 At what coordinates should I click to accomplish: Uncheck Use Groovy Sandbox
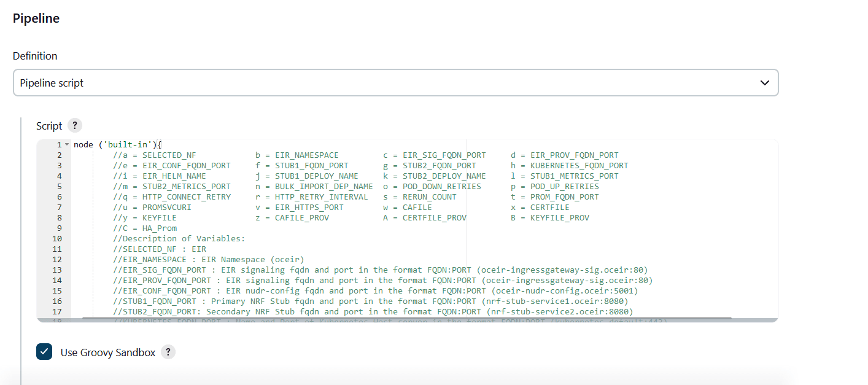[44, 352]
